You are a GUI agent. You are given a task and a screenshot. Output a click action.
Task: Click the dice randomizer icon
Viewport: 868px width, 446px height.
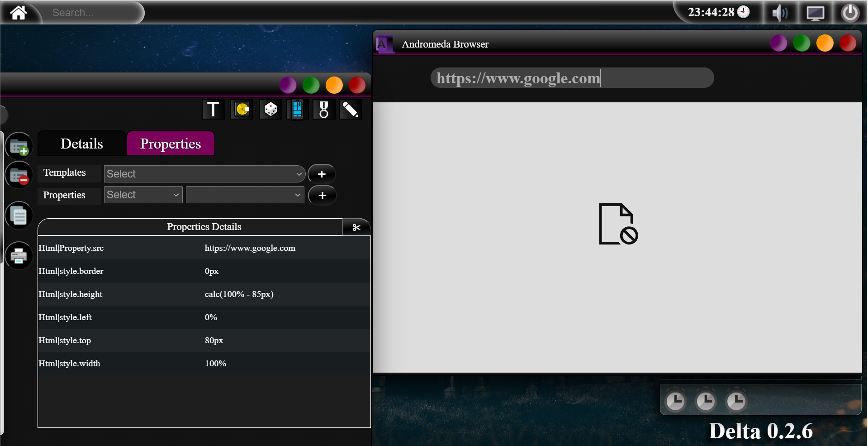click(x=270, y=109)
